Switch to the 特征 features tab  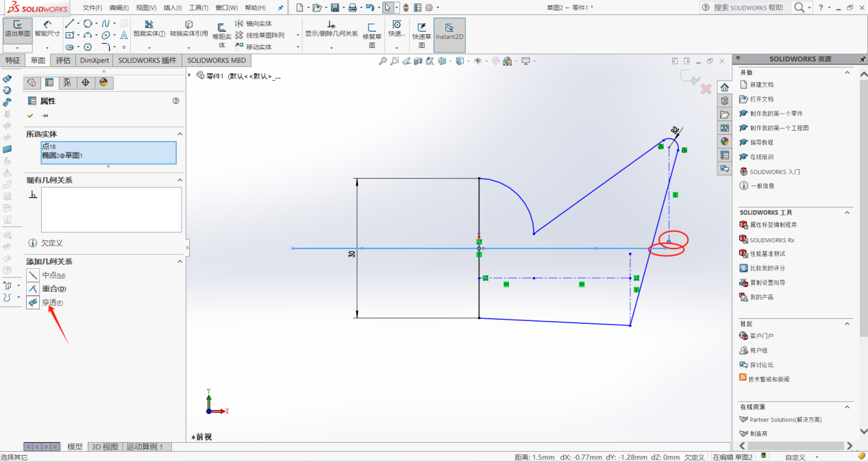(x=13, y=60)
